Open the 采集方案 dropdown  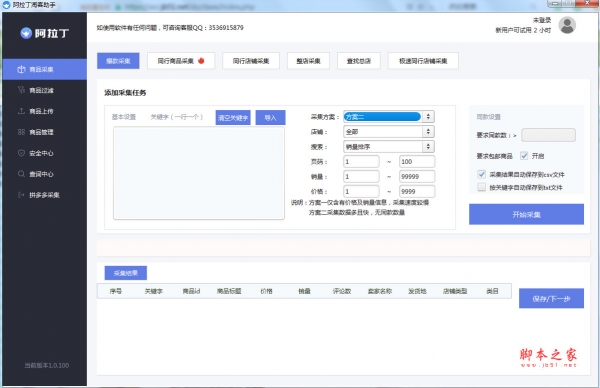pos(389,117)
